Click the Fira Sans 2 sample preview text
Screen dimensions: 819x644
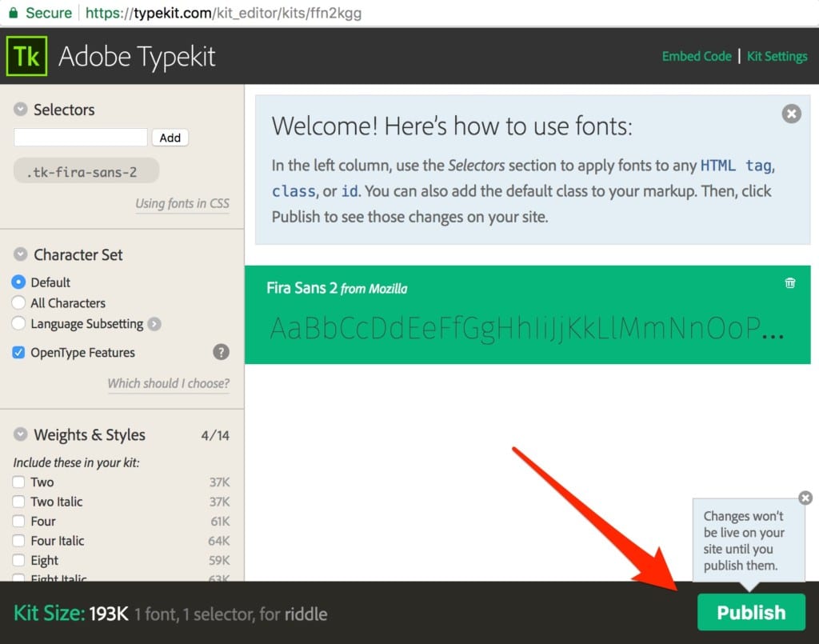[526, 329]
